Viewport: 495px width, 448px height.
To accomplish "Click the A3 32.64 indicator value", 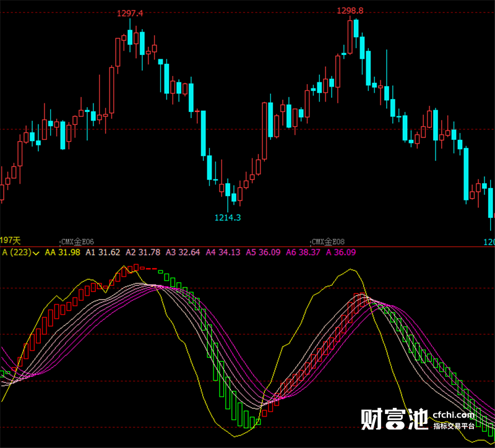I will tap(183, 252).
